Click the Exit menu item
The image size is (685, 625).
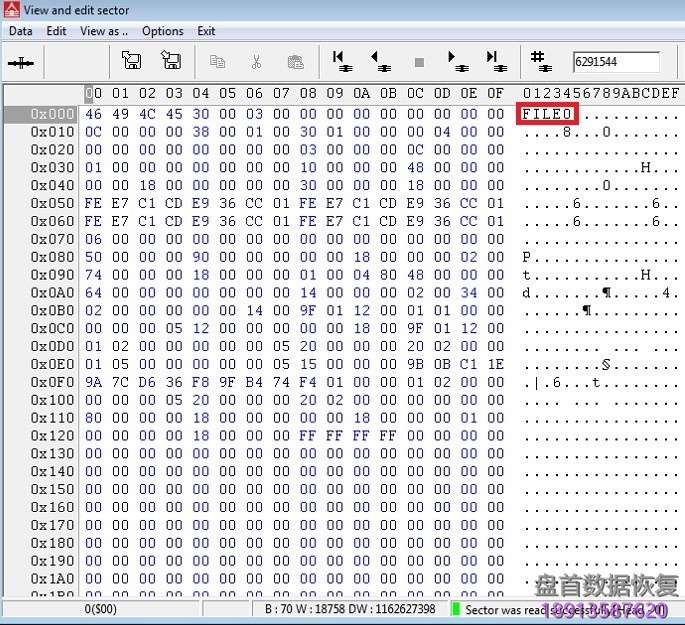[x=206, y=31]
